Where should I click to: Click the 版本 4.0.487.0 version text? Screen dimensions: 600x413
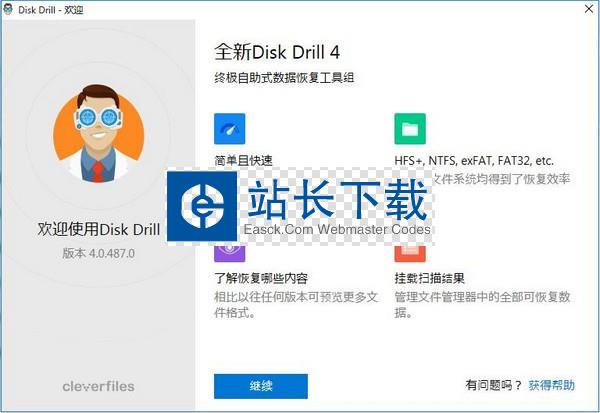click(x=98, y=253)
